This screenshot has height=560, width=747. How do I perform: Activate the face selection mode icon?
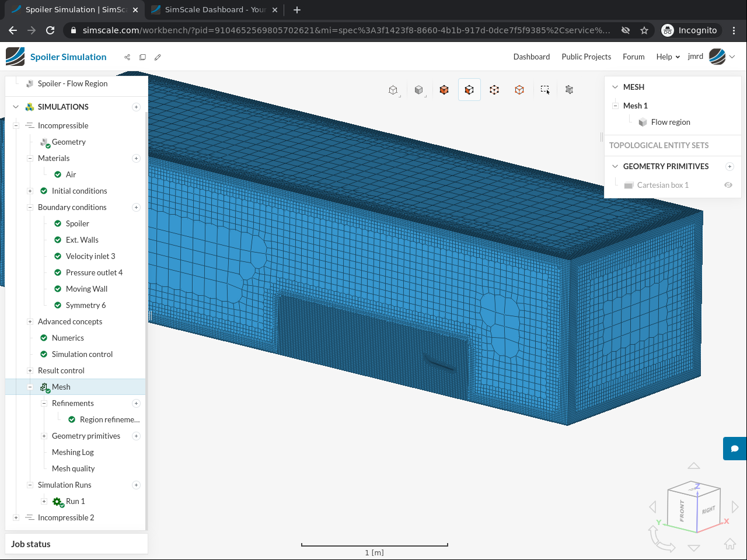(469, 90)
